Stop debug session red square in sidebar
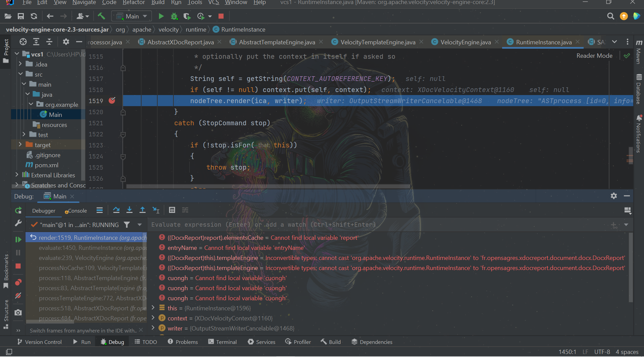644x357 pixels. [18, 266]
